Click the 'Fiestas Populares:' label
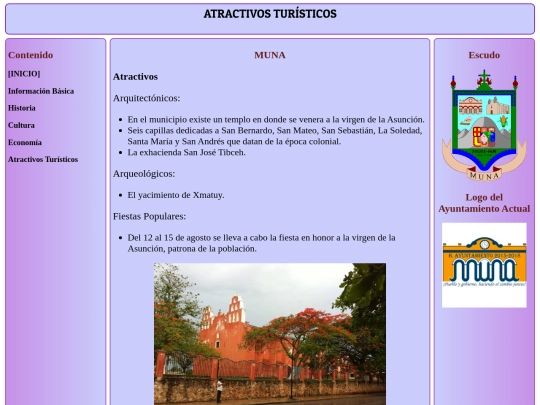The image size is (540, 405). pyautogui.click(x=149, y=216)
